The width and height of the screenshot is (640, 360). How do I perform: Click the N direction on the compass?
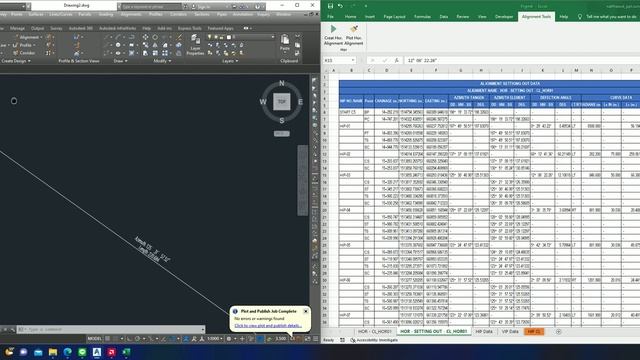[282, 83]
